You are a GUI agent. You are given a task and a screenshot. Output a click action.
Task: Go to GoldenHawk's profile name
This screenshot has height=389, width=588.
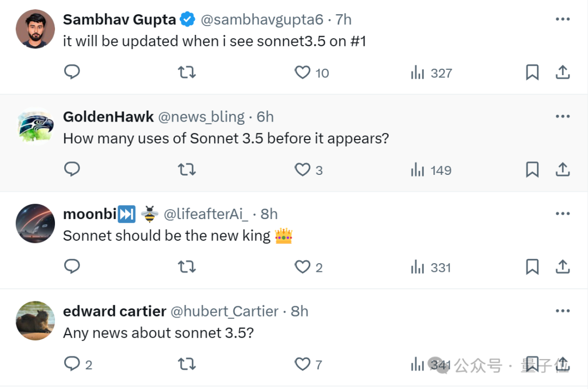click(108, 117)
